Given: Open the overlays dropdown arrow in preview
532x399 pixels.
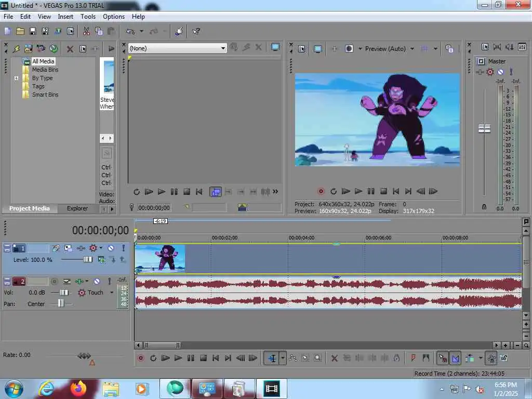Looking at the screenshot, I should point(435,49).
